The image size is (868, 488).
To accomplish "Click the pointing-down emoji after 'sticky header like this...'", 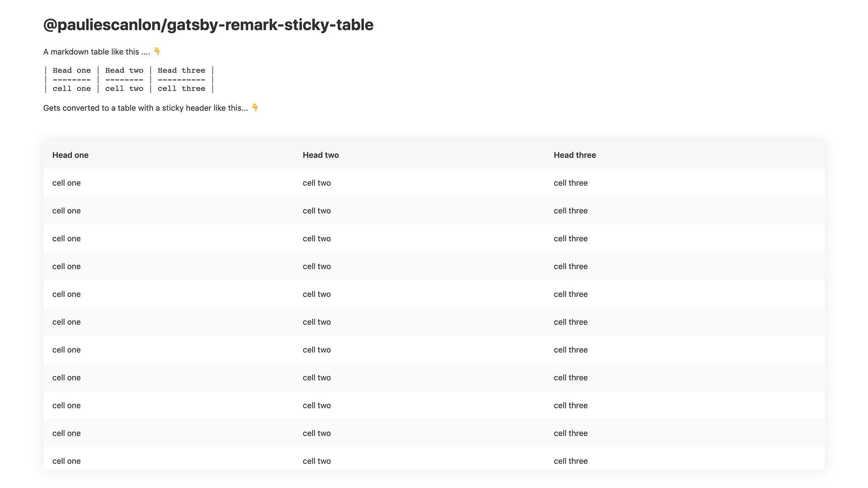I will [x=255, y=107].
